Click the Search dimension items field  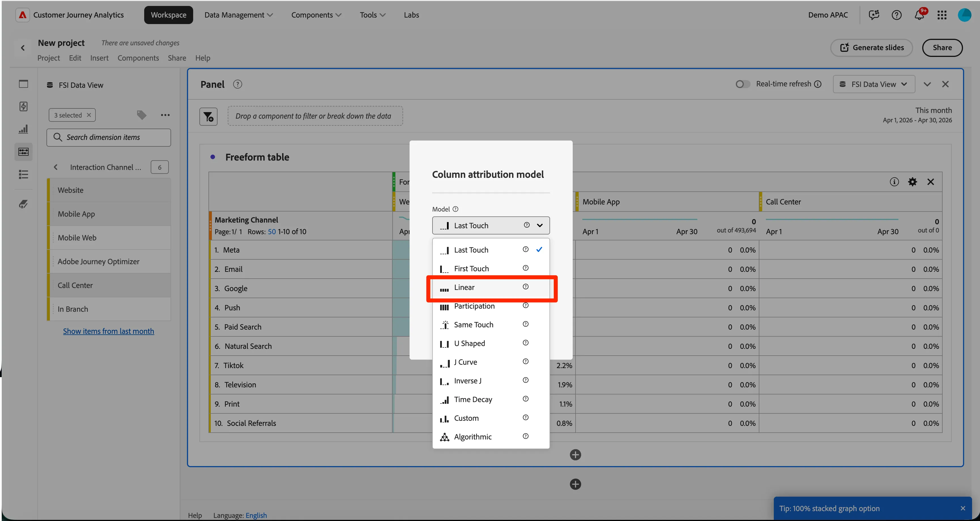coord(108,137)
